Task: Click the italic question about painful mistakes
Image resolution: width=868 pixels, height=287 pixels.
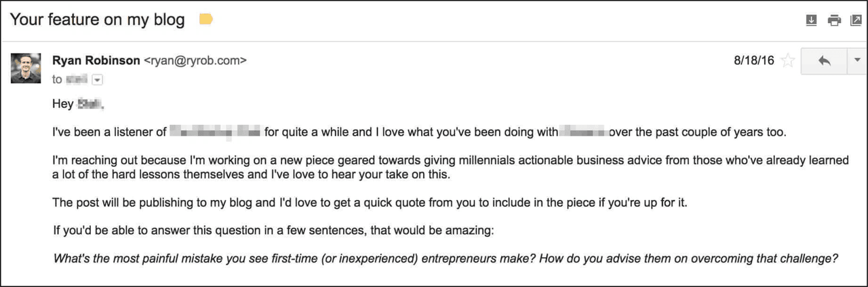Action: click(446, 259)
